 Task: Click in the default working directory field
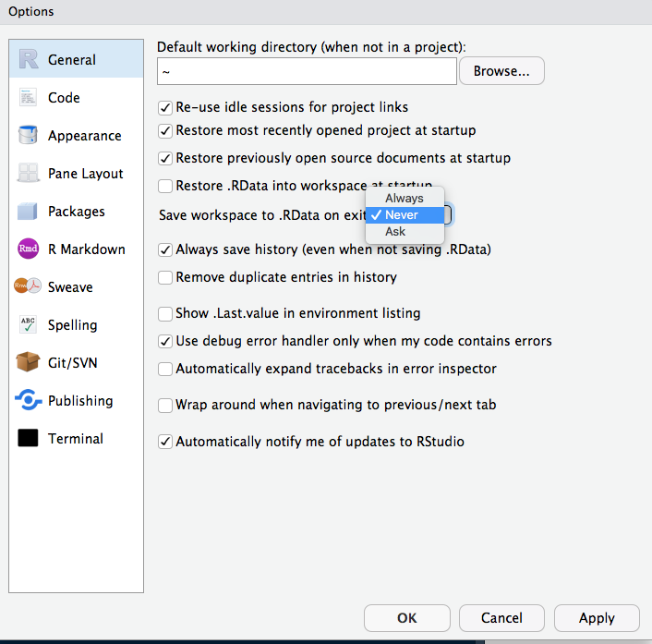(x=307, y=71)
